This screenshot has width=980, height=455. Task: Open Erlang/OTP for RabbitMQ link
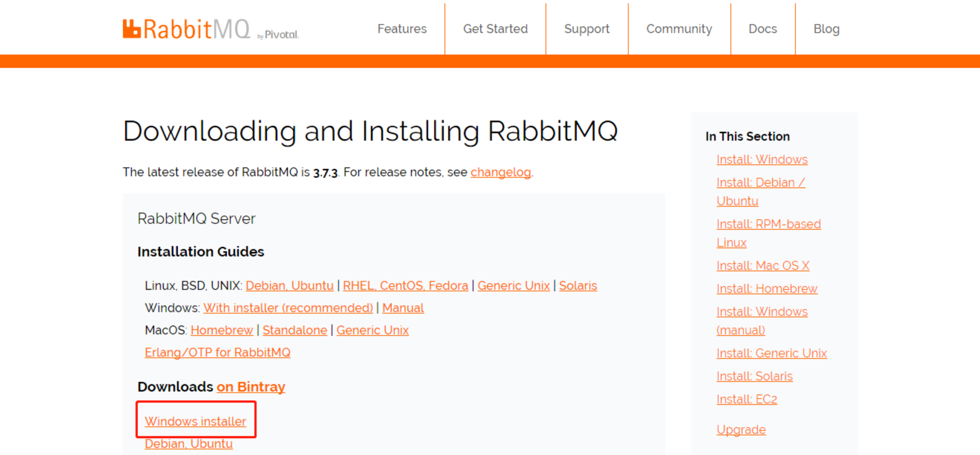(x=217, y=352)
